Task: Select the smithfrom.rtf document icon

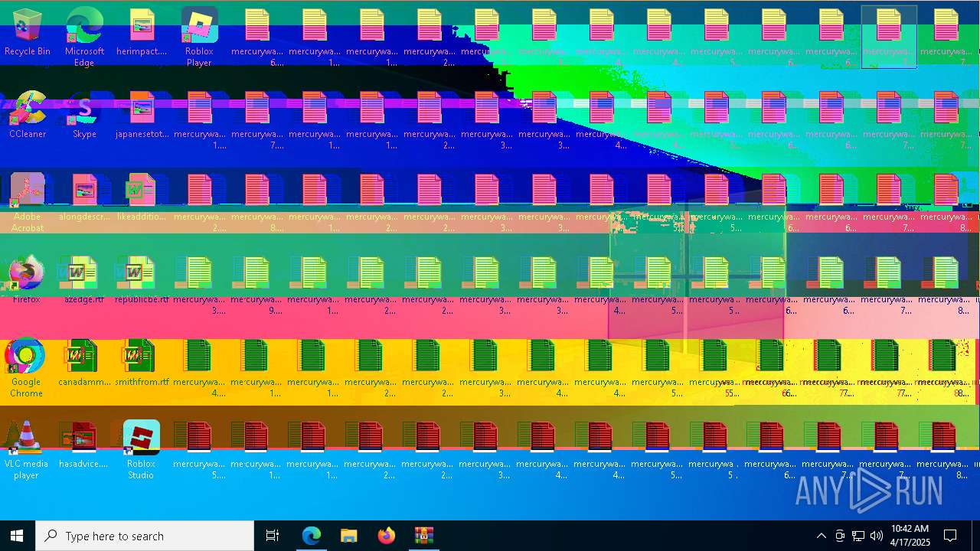Action: (142, 363)
